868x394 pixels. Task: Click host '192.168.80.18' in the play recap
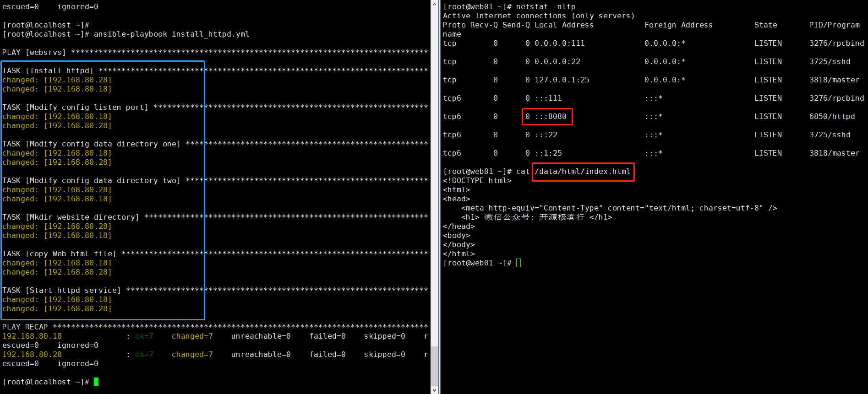[x=32, y=336]
